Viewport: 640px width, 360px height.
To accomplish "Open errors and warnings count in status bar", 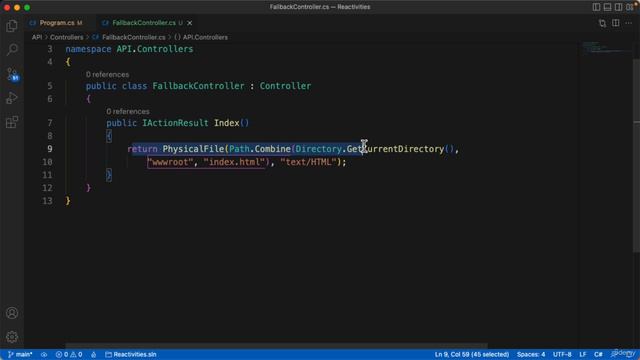I will (x=69, y=354).
